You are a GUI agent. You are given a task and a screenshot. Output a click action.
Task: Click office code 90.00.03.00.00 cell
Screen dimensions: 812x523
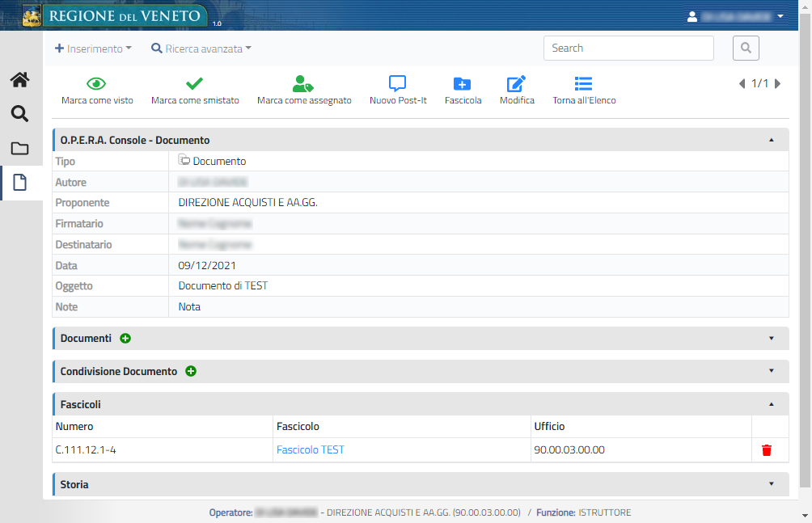click(569, 449)
